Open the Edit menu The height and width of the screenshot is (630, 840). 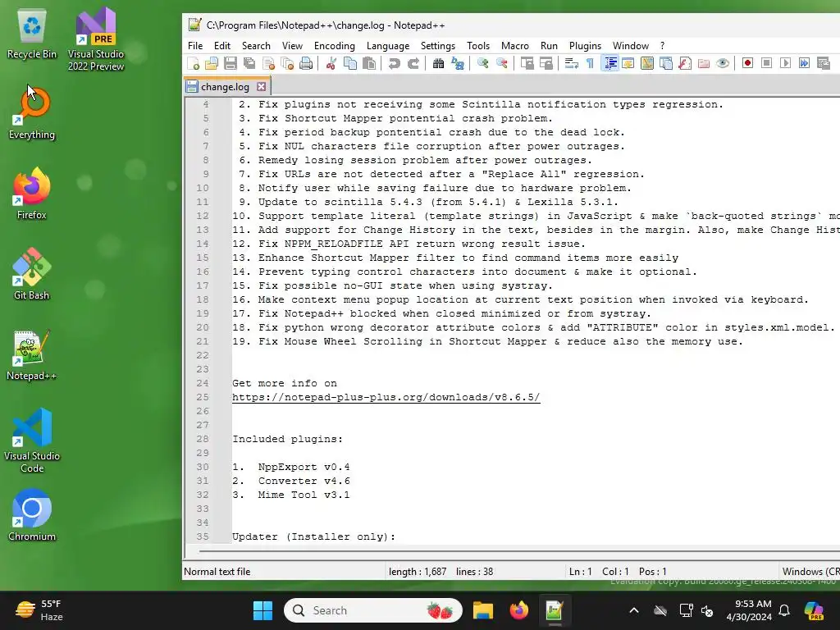[x=221, y=46]
